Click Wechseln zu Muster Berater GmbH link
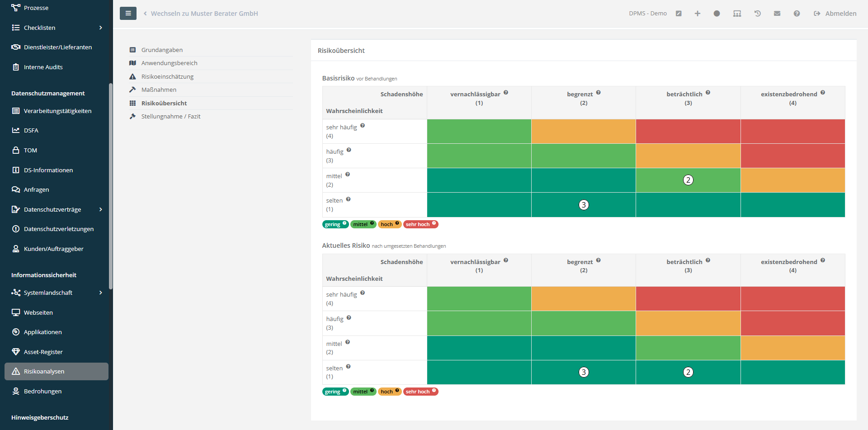The width and height of the screenshot is (868, 430). (x=204, y=14)
